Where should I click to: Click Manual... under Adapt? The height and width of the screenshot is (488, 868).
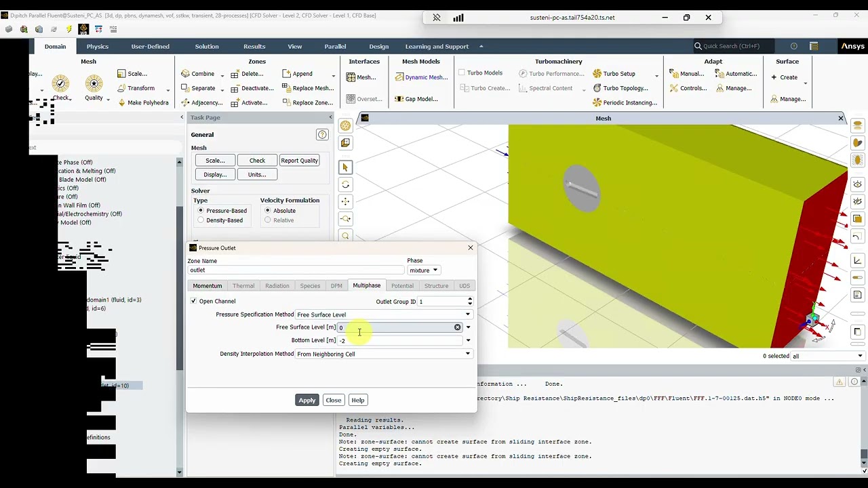click(x=687, y=74)
